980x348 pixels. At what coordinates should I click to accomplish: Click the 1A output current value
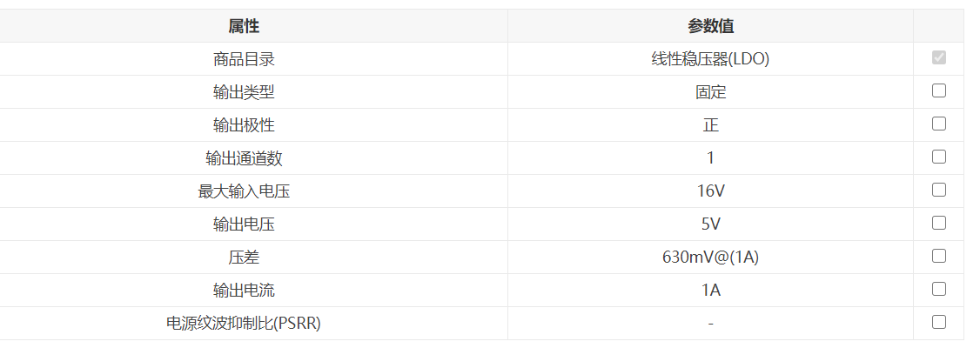tap(710, 291)
